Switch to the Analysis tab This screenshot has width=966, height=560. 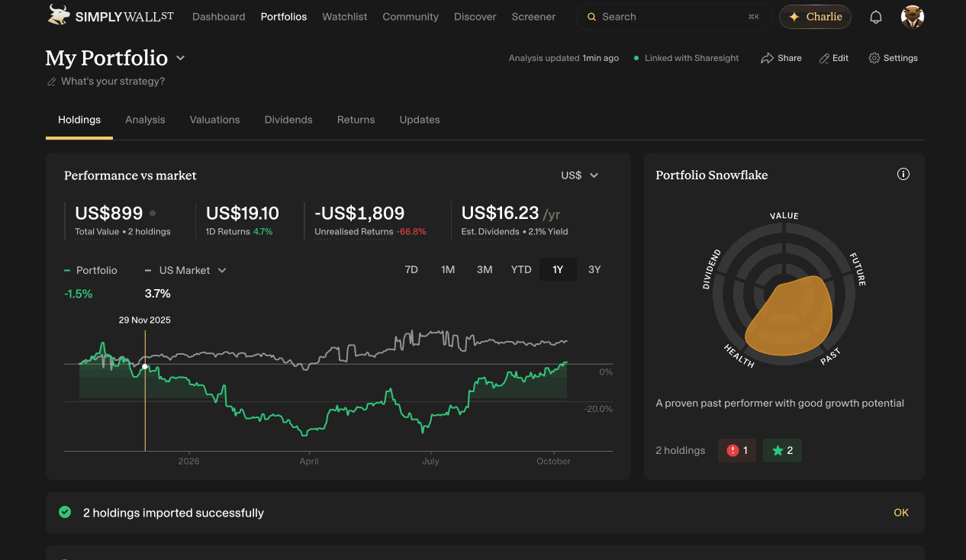pyautogui.click(x=145, y=120)
